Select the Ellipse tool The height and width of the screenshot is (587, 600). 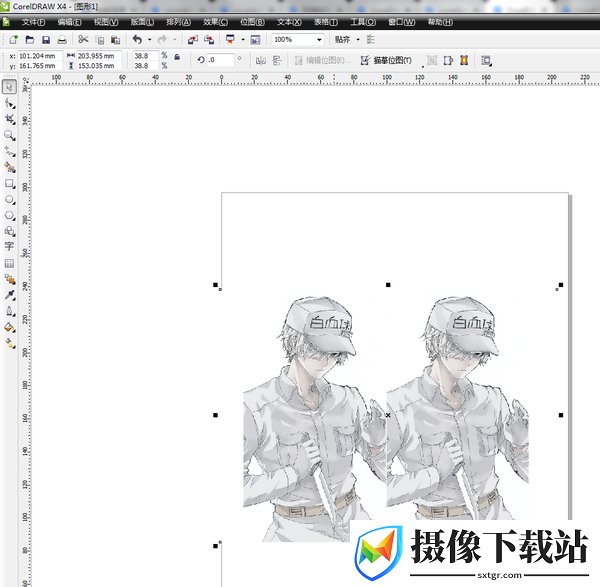9,200
